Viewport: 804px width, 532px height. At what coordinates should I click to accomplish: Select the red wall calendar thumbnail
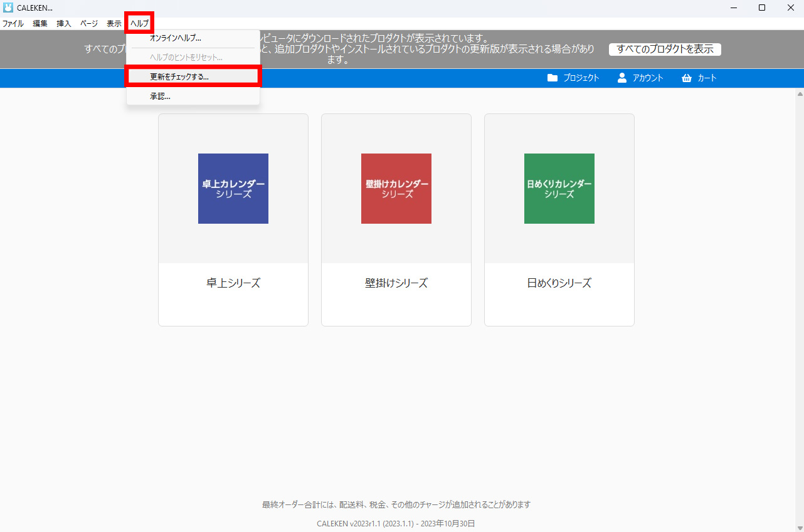click(x=396, y=189)
